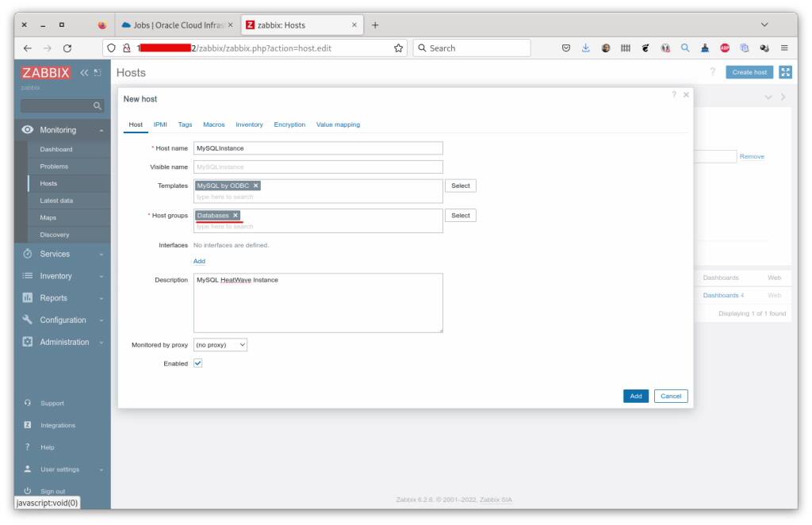Click the sidebar search magnifier icon
This screenshot has width=812, height=525.
click(97, 105)
